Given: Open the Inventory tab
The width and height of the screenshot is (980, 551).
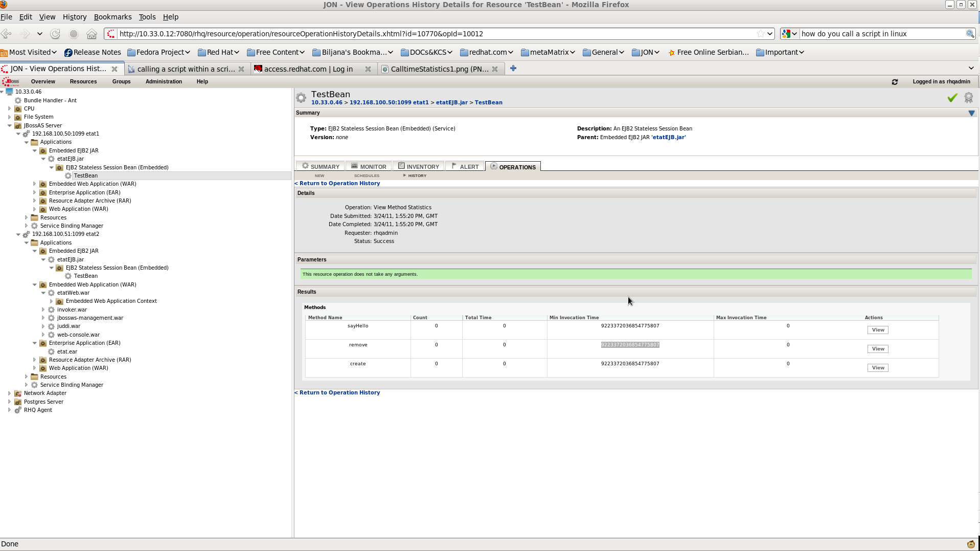Looking at the screenshot, I should 418,166.
